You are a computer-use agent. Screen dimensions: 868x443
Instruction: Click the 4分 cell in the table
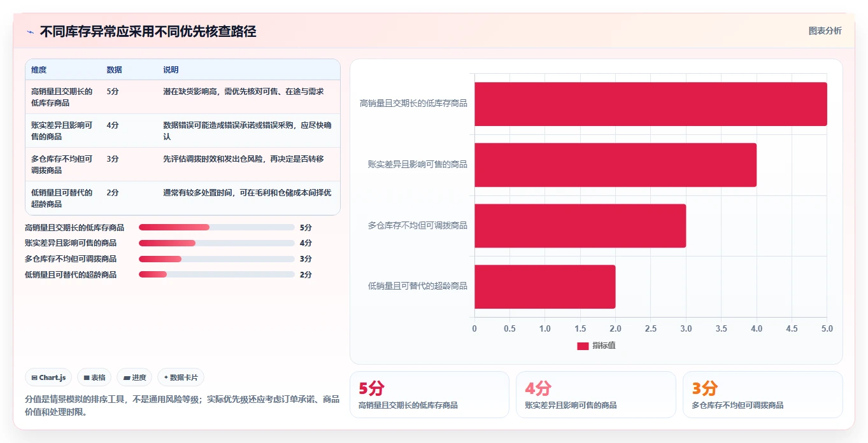tap(113, 125)
